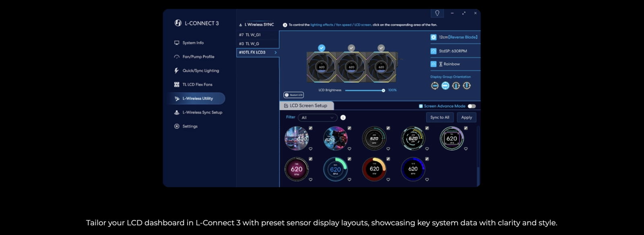
Task: Click the L Wireless SYNC header
Action: [256, 25]
